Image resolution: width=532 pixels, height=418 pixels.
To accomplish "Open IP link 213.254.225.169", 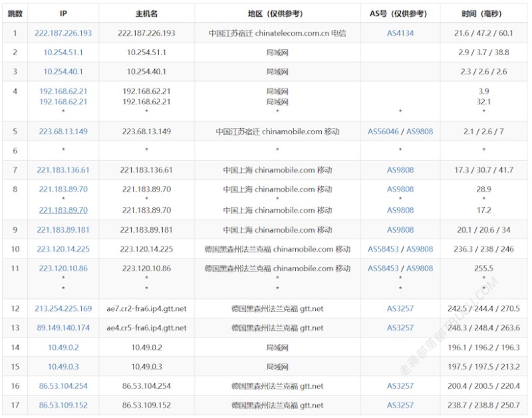I will coord(63,308).
